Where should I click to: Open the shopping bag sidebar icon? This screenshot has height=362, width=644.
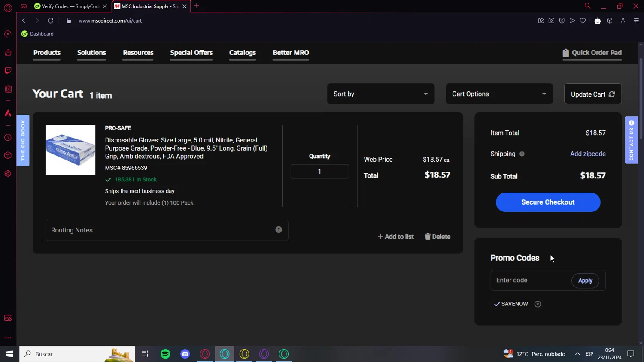(x=8, y=52)
